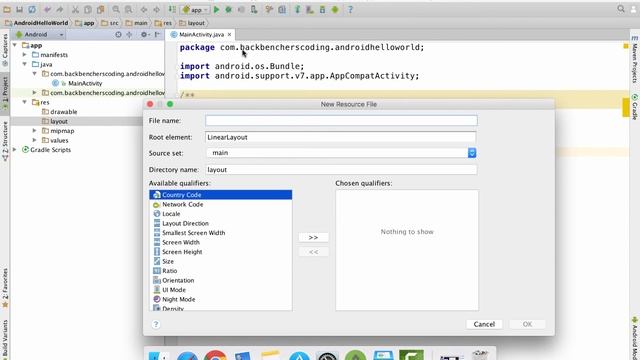Open App Store from the Dock

click(x=299, y=356)
